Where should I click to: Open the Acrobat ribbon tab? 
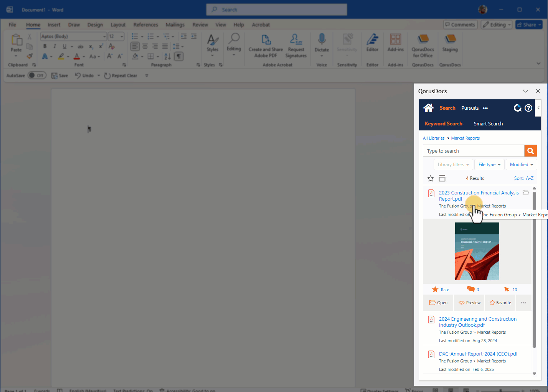coord(261,25)
